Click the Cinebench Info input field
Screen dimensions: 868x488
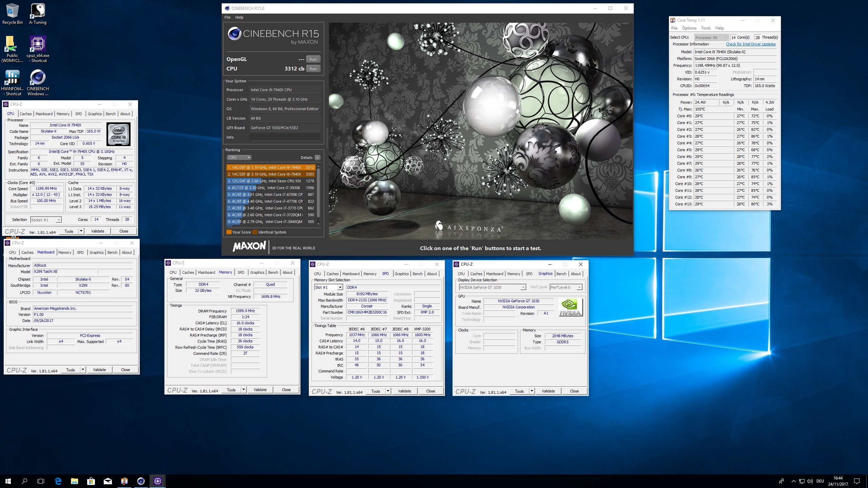click(x=284, y=137)
